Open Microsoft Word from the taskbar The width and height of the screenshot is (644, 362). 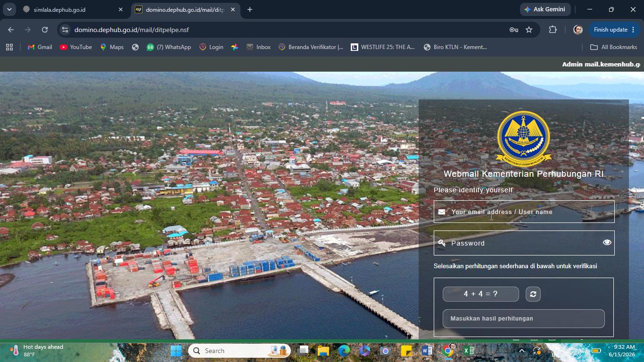pyautogui.click(x=427, y=351)
